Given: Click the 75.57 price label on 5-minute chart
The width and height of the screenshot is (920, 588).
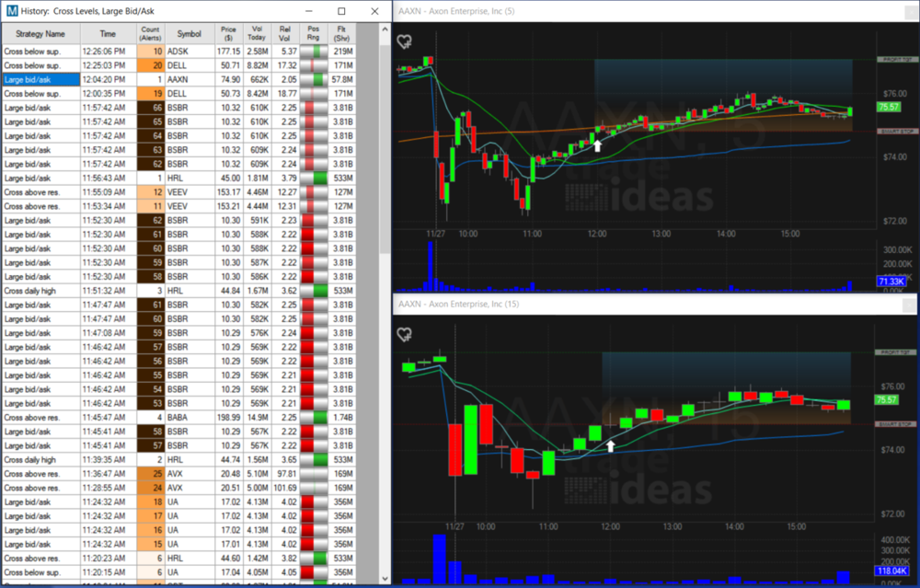Looking at the screenshot, I should [x=888, y=107].
